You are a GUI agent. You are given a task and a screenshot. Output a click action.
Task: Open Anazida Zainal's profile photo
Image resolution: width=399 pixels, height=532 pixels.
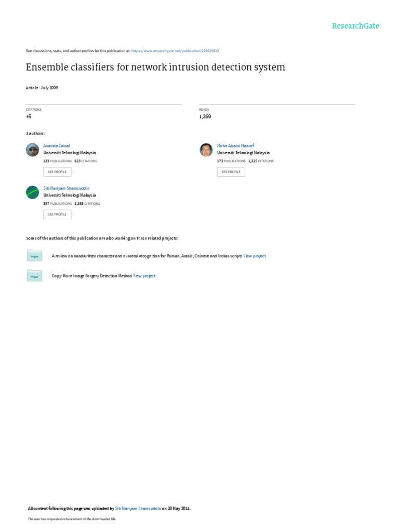pos(32,150)
